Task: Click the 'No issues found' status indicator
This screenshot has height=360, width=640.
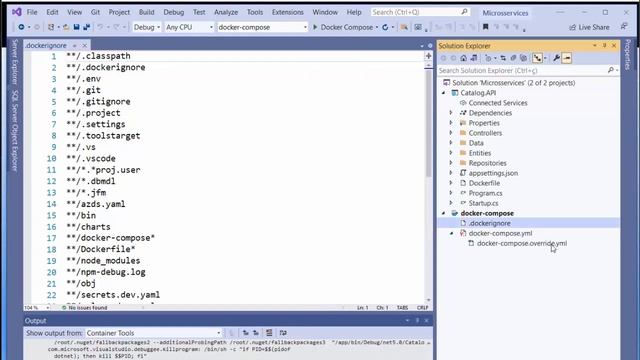Action: [x=85, y=308]
